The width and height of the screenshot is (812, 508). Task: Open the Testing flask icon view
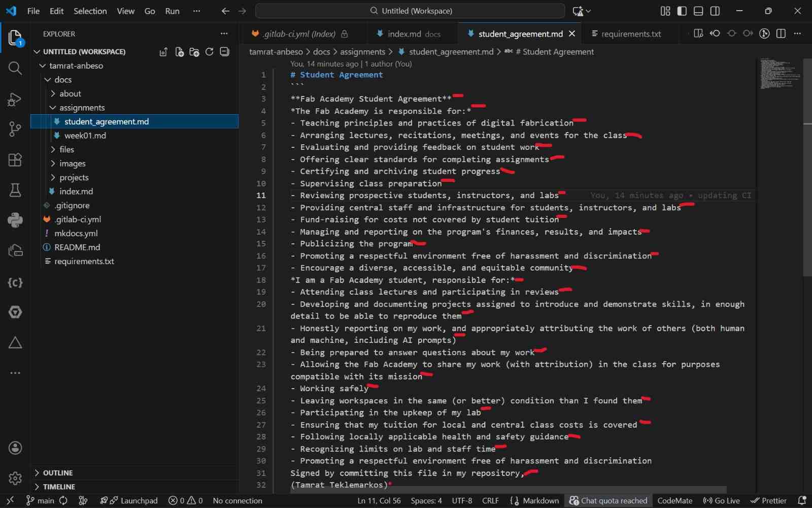[x=15, y=190]
